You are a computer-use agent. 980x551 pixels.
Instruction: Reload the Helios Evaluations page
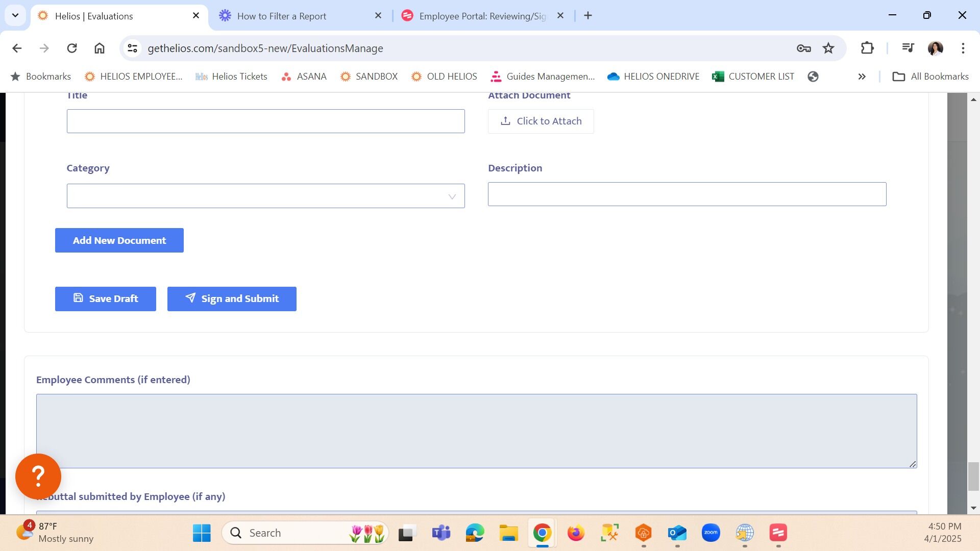tap(72, 48)
